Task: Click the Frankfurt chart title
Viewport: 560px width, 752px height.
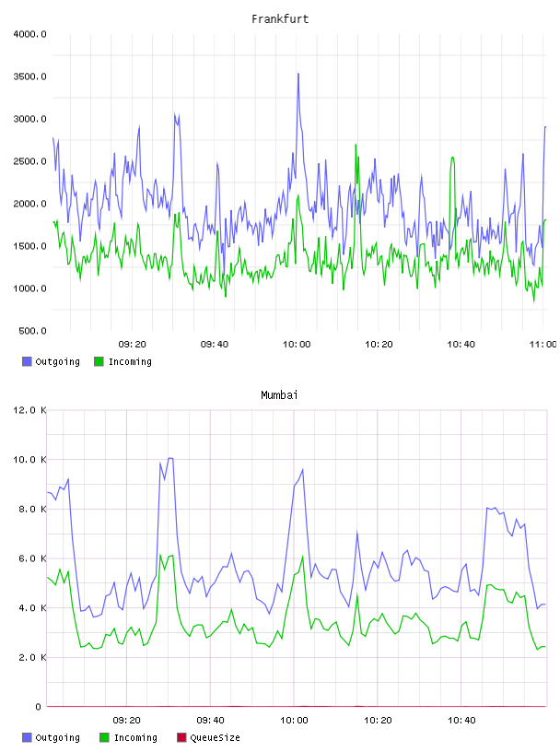Action: click(x=280, y=18)
